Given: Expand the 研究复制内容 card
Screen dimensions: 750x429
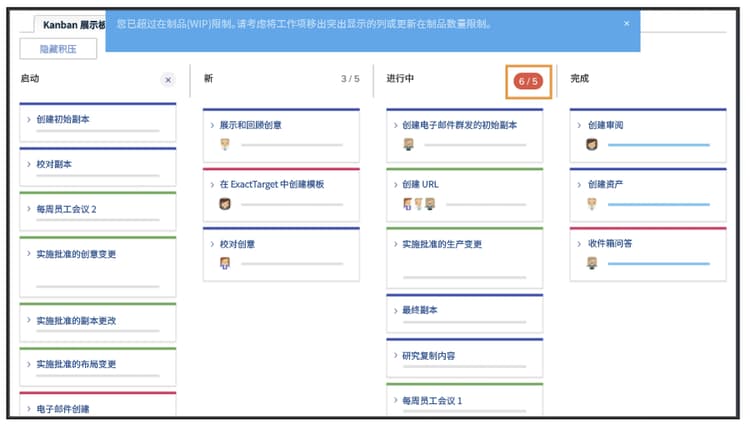Looking at the screenshot, I should [x=396, y=356].
